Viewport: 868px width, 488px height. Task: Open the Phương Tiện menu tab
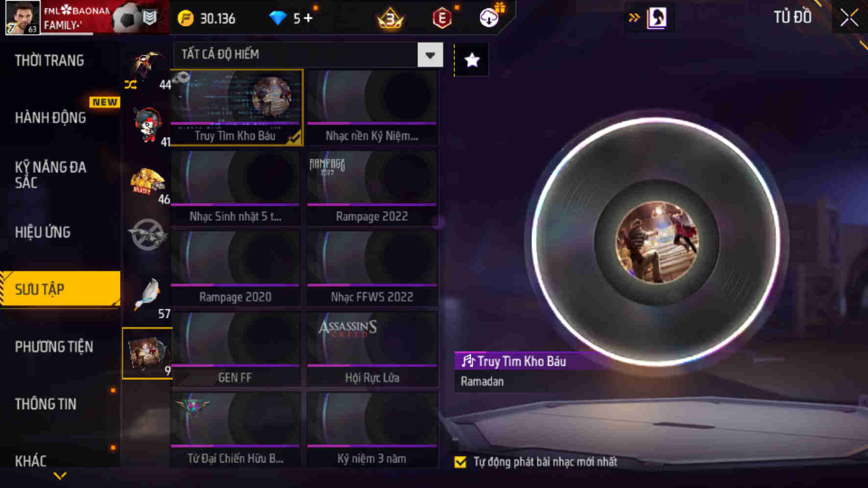(54, 347)
